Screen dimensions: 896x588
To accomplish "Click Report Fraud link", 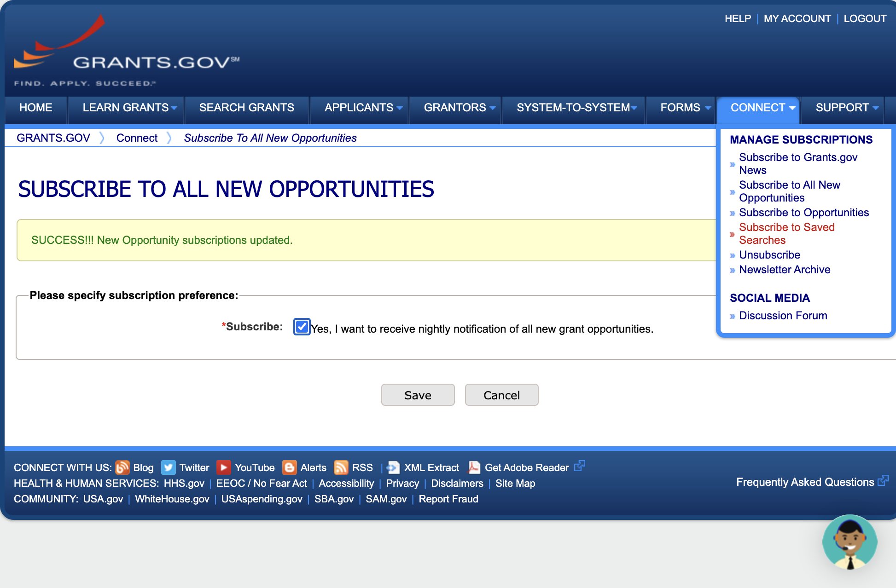I will 448,499.
